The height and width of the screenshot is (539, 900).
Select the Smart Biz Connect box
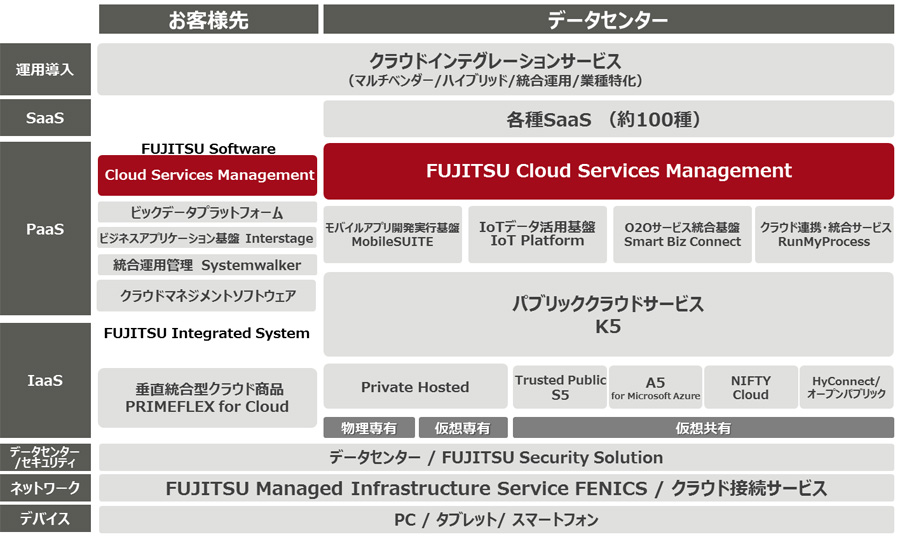(681, 235)
